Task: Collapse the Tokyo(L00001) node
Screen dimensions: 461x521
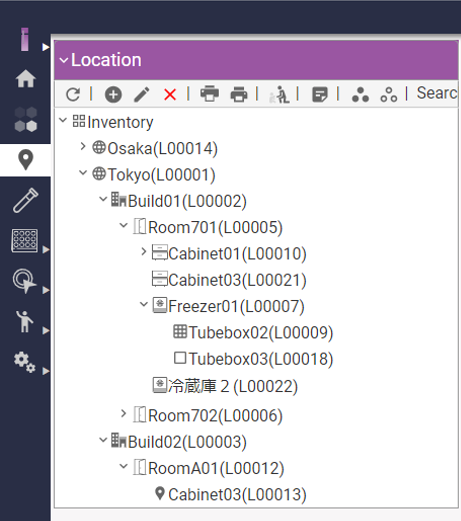Action: point(83,173)
